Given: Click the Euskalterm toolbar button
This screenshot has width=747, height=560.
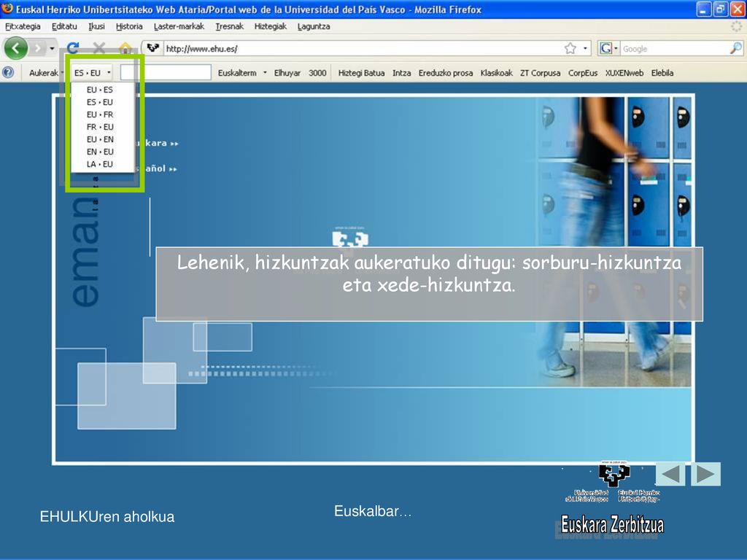Looking at the screenshot, I should (237, 73).
